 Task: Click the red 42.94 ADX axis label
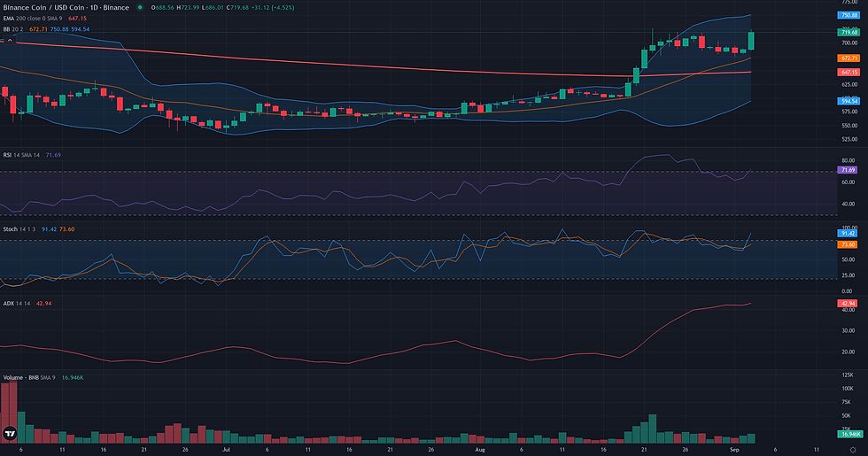(849, 303)
